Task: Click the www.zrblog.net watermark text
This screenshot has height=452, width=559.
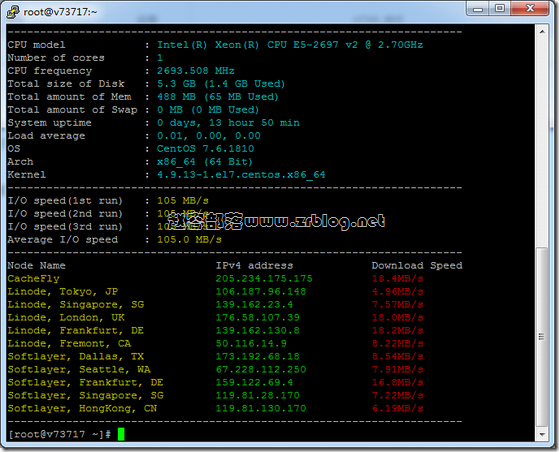Action: [x=315, y=221]
